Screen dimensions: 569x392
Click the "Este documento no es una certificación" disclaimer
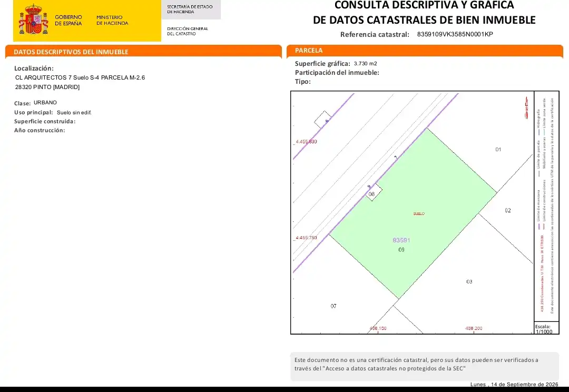pyautogui.click(x=417, y=364)
